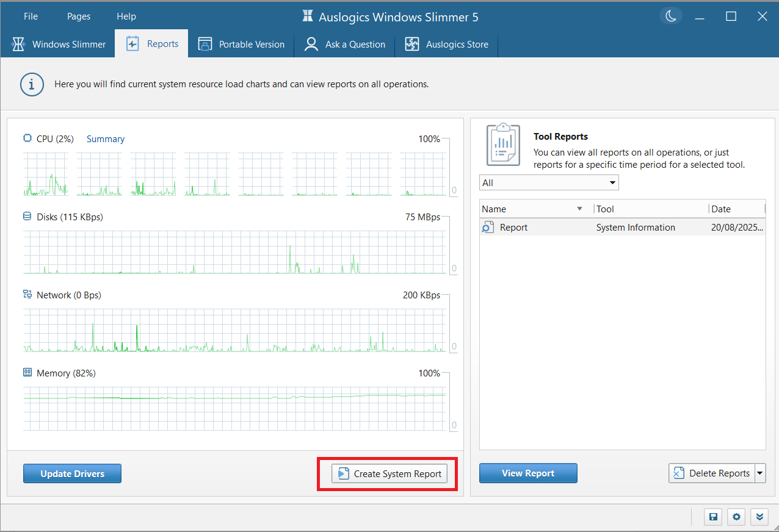This screenshot has width=779, height=532.
Task: Click the System Information report icon
Action: 488,226
